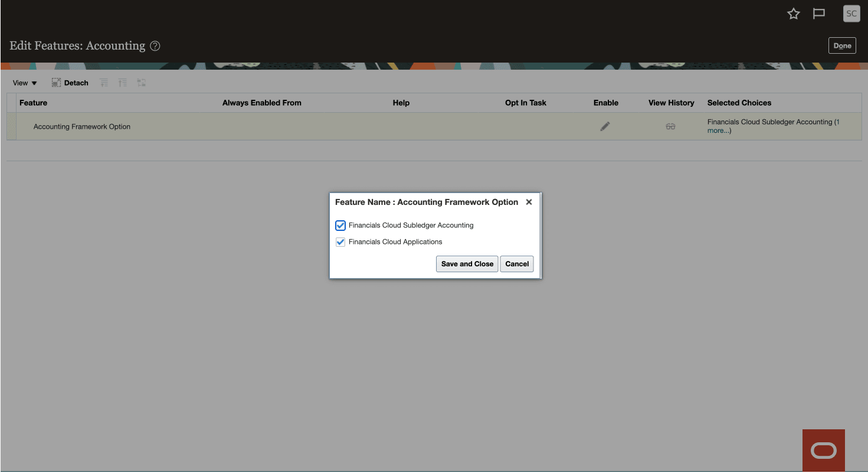This screenshot has height=473, width=868.
Task: Uncheck Financials Cloud Applications
Action: coord(340,242)
